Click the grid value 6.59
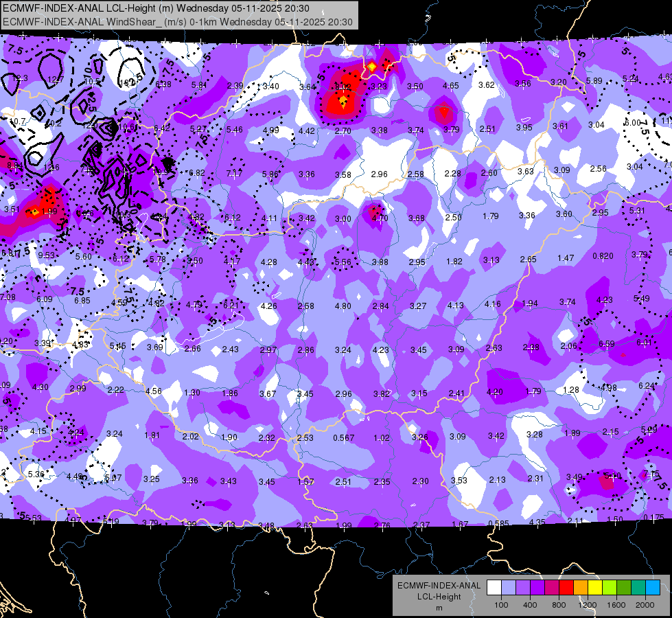Screen dimensions: 672x618 606,343
